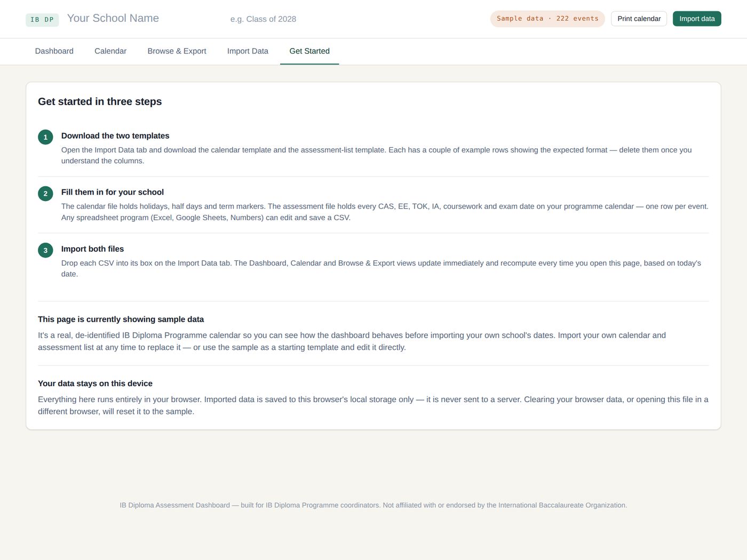Click "Download the two templates" heading

[x=115, y=136]
